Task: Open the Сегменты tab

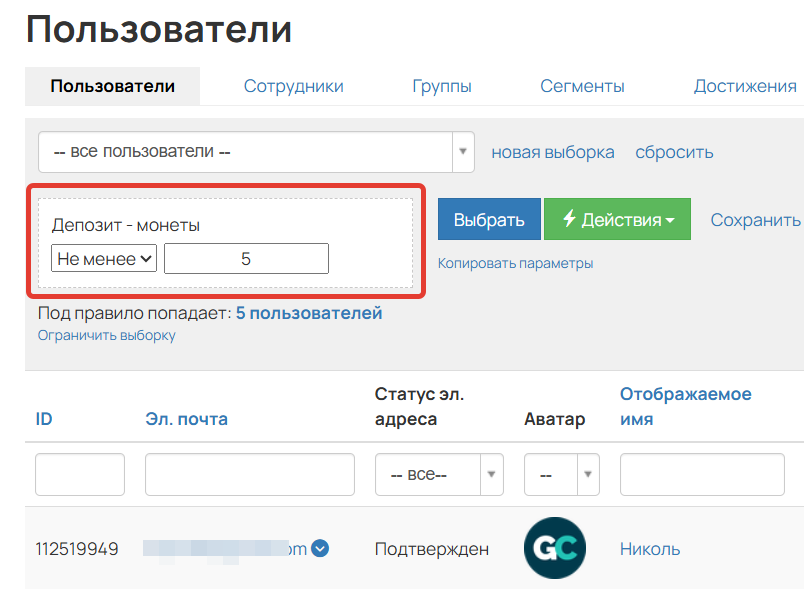Action: coord(582,86)
